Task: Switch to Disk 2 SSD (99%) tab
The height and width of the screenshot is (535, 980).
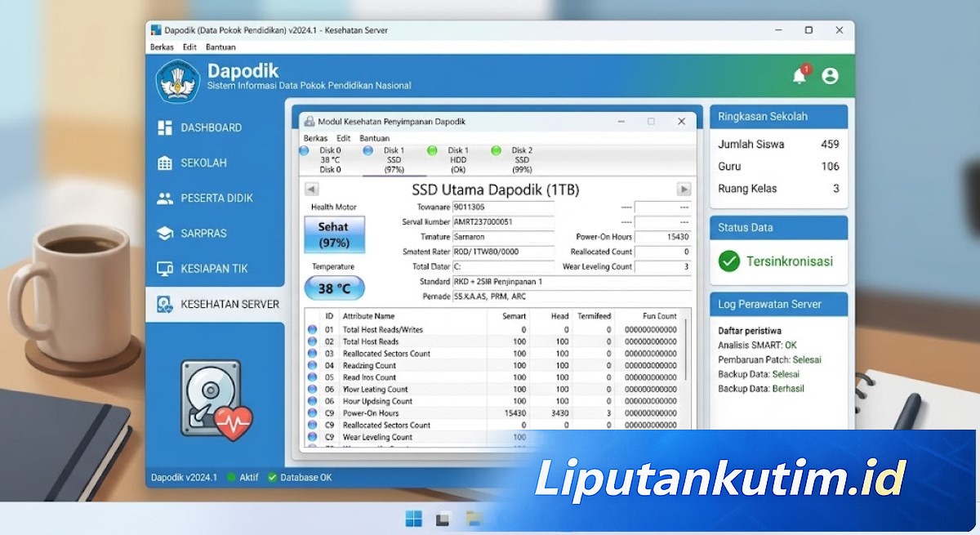Action: 521,160
